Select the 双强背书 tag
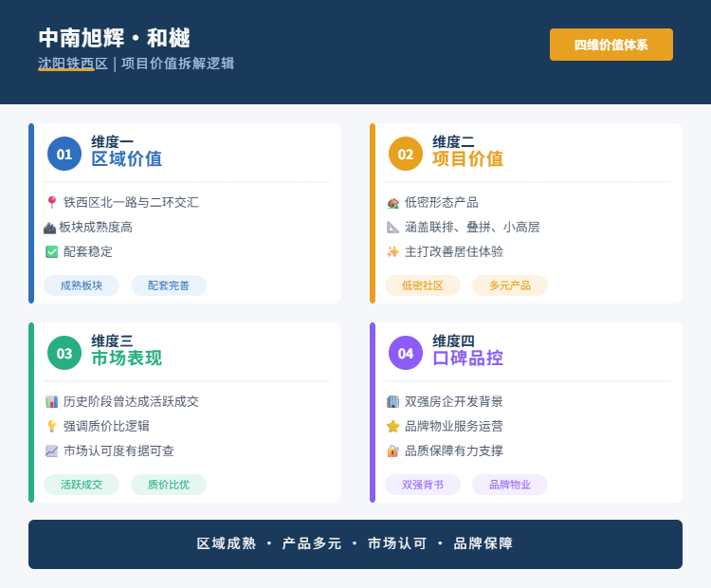Screen dimensions: 711x588 (x=423, y=485)
